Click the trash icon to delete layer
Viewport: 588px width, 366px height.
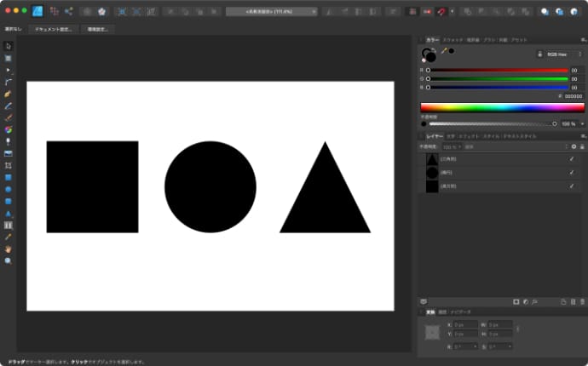tap(574, 301)
